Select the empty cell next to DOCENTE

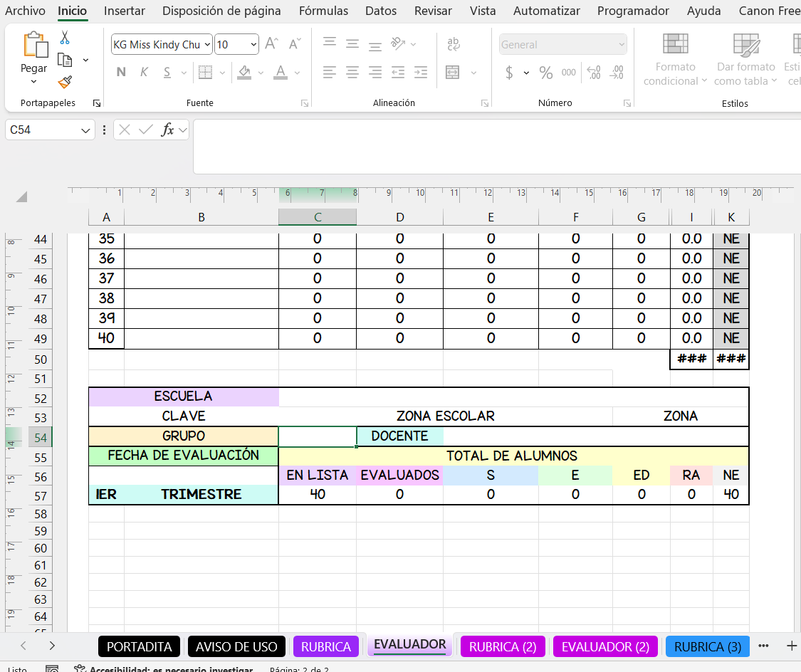(x=595, y=436)
